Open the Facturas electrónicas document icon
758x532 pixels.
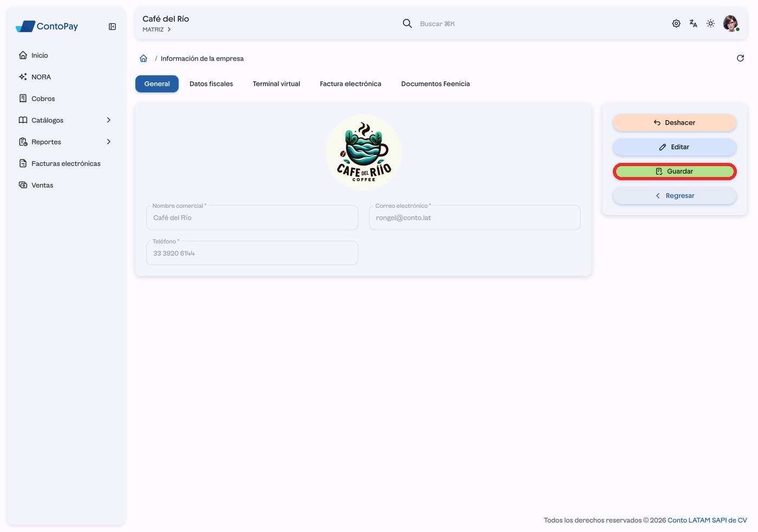point(23,163)
